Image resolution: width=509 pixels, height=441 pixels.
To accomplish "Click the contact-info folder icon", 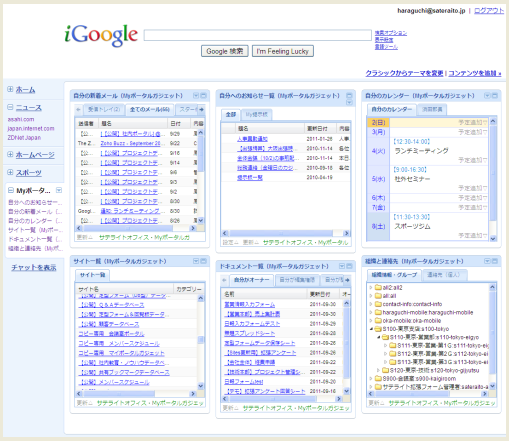I will (x=378, y=304).
